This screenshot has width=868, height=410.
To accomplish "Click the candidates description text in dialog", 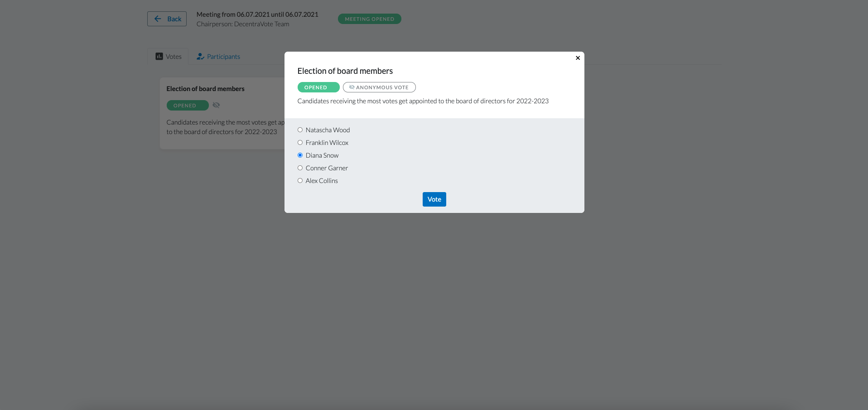I will 423,101.
